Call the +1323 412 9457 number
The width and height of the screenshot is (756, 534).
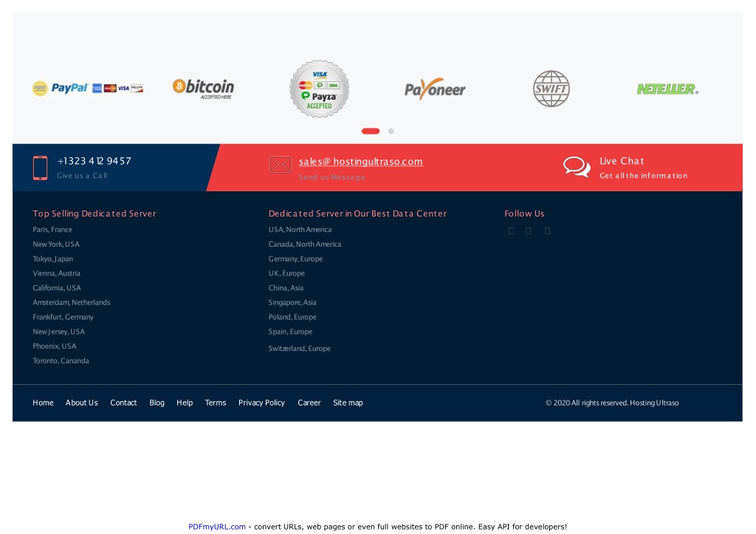click(x=94, y=161)
